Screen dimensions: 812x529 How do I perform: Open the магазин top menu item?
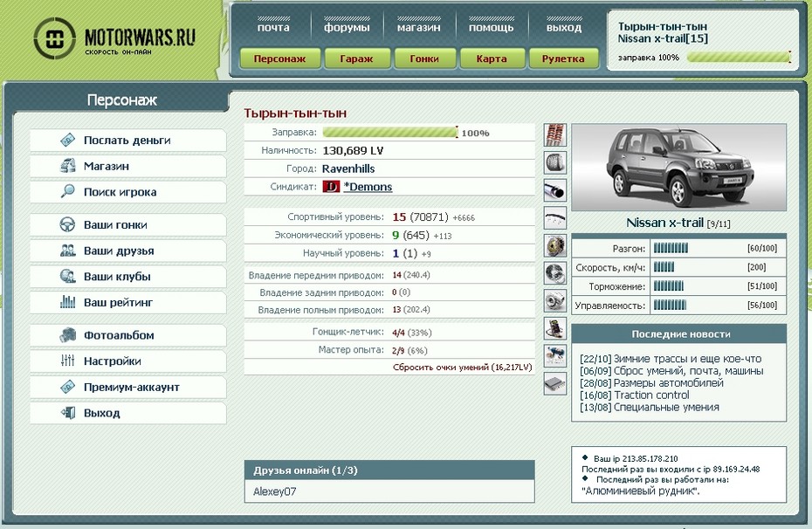pos(419,27)
